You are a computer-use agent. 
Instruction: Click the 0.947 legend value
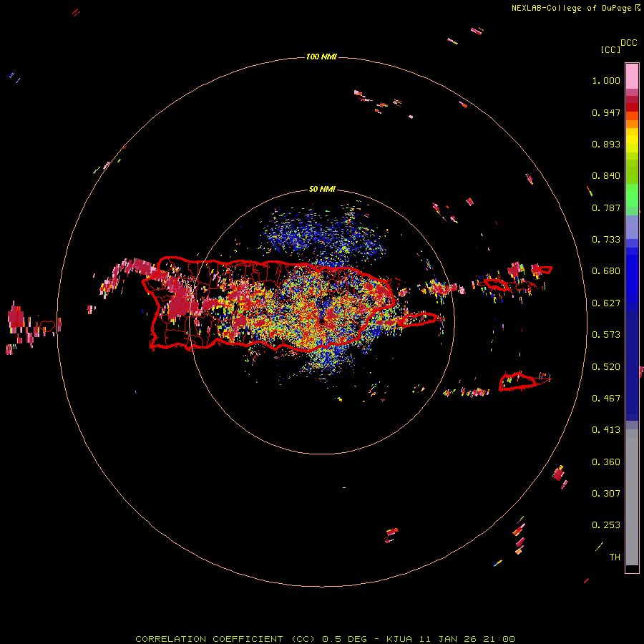[606, 112]
